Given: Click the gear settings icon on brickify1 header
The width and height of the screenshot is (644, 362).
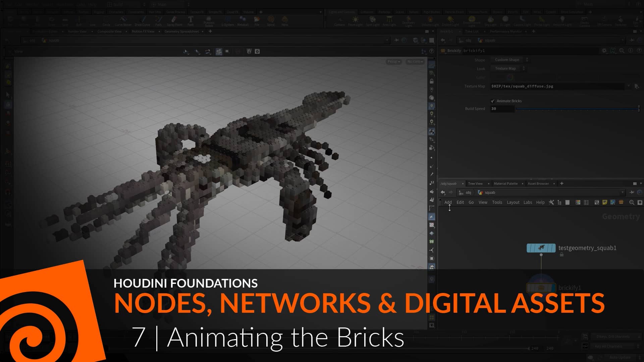Looking at the screenshot, I should point(604,51).
